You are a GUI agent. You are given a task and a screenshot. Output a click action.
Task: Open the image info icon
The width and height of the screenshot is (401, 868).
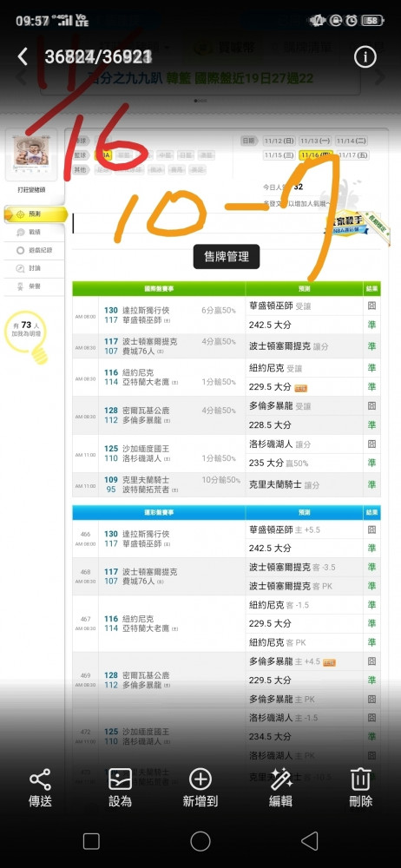(365, 57)
